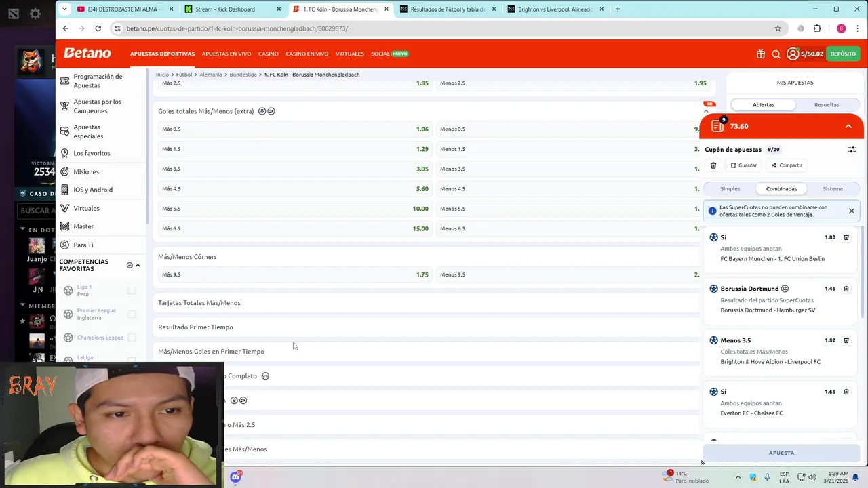Add a favorite competition with the plus icon

(x=130, y=265)
